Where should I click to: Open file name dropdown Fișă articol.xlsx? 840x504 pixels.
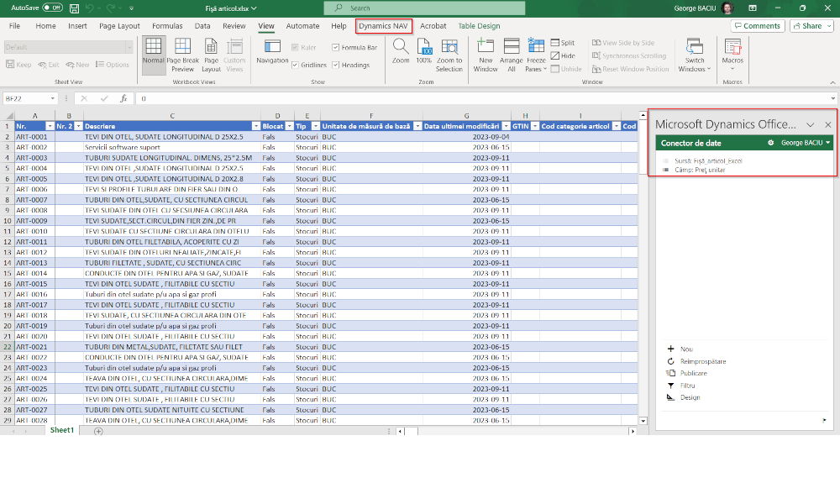(x=232, y=8)
